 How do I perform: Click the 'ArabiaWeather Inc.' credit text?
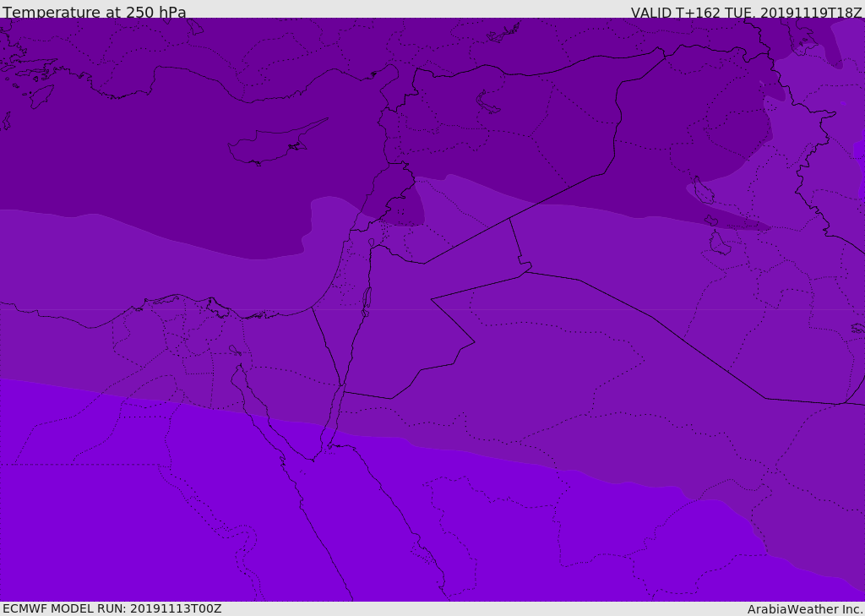click(x=805, y=609)
